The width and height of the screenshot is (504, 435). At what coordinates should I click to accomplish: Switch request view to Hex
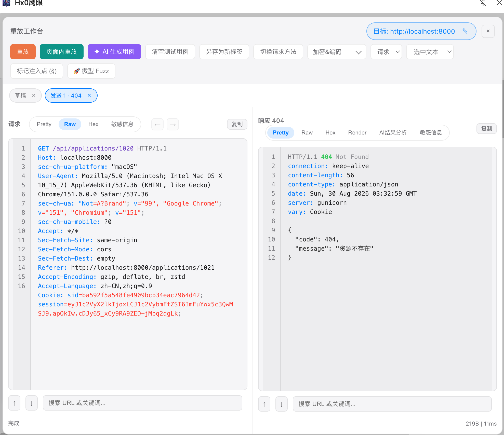(x=93, y=124)
